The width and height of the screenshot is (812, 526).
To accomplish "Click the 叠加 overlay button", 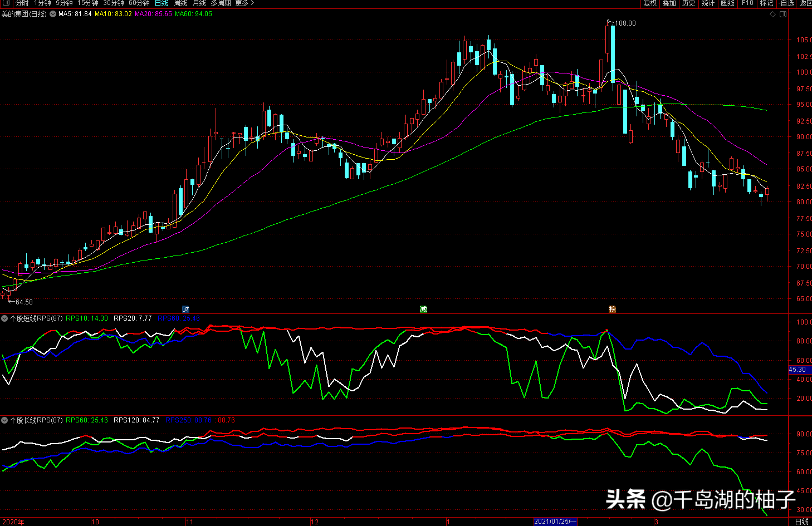I will pyautogui.click(x=669, y=3).
